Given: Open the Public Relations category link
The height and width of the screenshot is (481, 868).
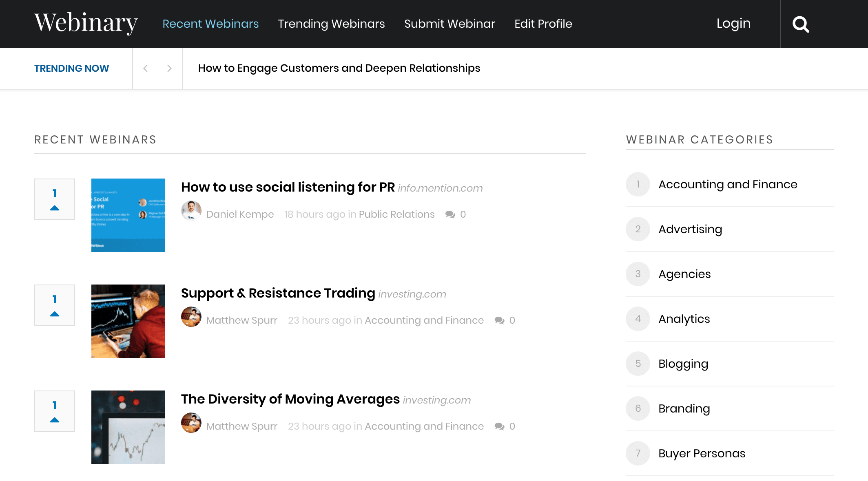Looking at the screenshot, I should pyautogui.click(x=396, y=214).
